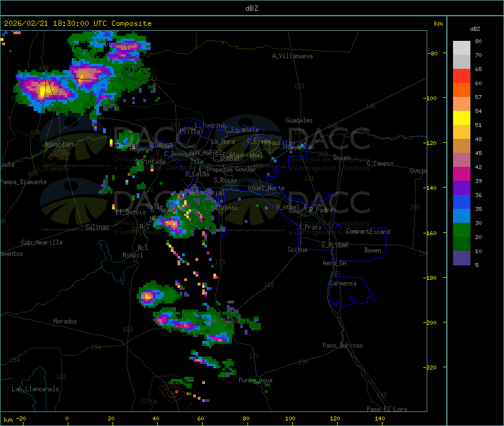Click the 'Bowen' map label
Image resolution: width=504 pixels, height=426 pixels.
point(373,250)
